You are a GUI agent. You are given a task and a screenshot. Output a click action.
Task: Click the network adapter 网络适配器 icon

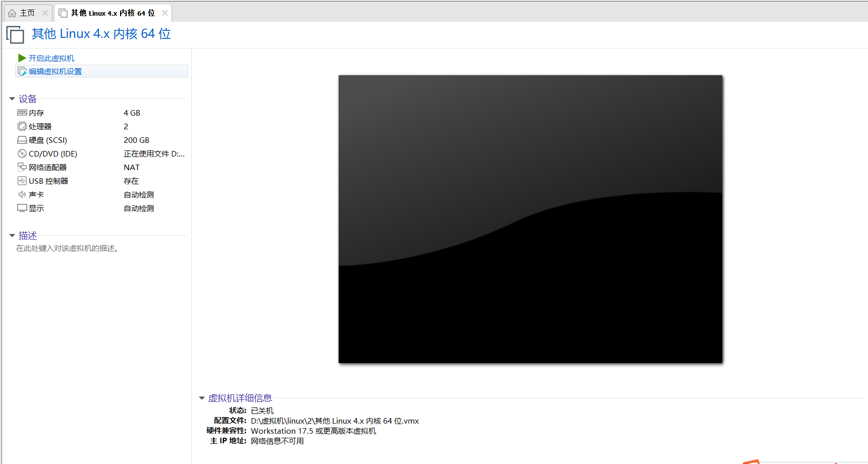(x=22, y=167)
